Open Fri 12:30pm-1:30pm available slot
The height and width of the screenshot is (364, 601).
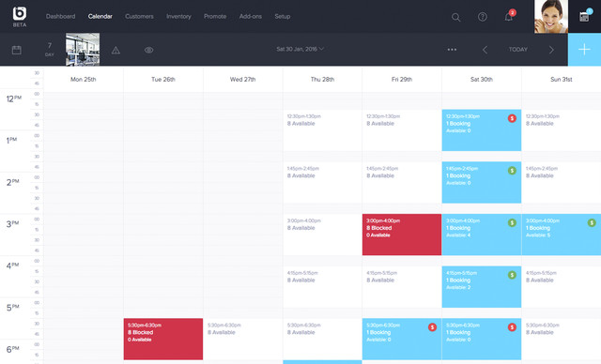coord(402,130)
